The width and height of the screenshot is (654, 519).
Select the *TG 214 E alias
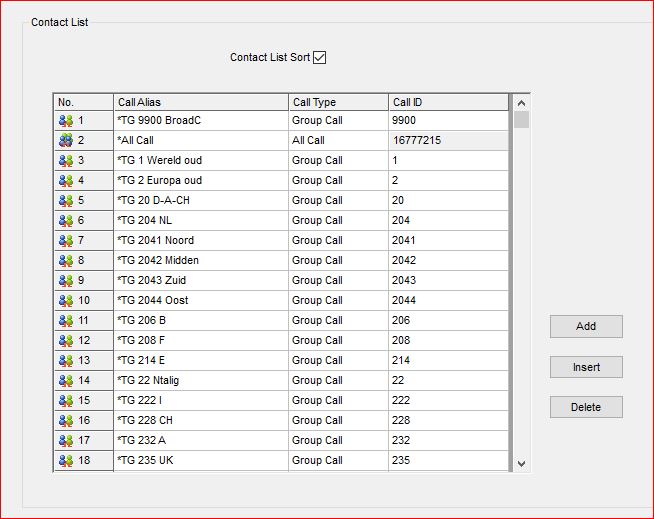coord(201,361)
